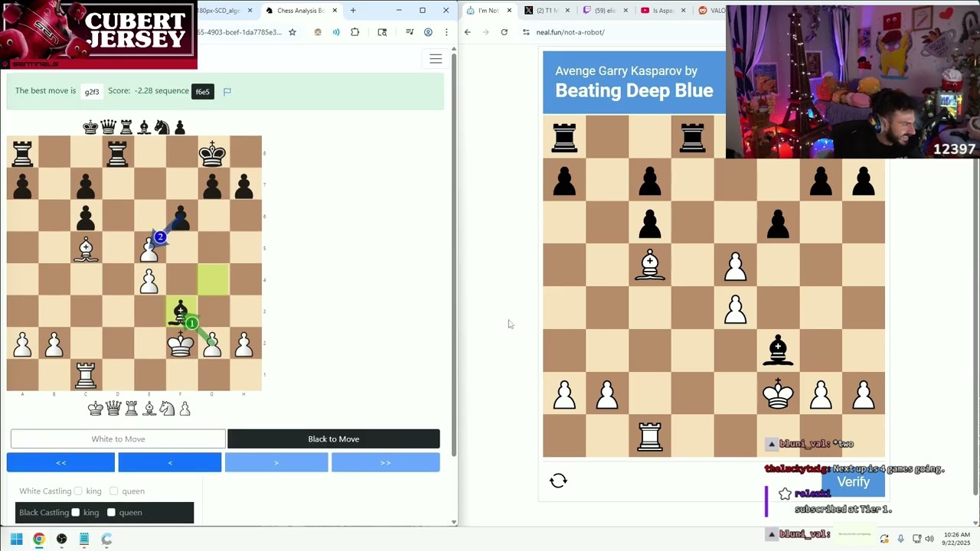Screen dimensions: 980x551
Task: Set Black to Move
Action: [x=334, y=439]
